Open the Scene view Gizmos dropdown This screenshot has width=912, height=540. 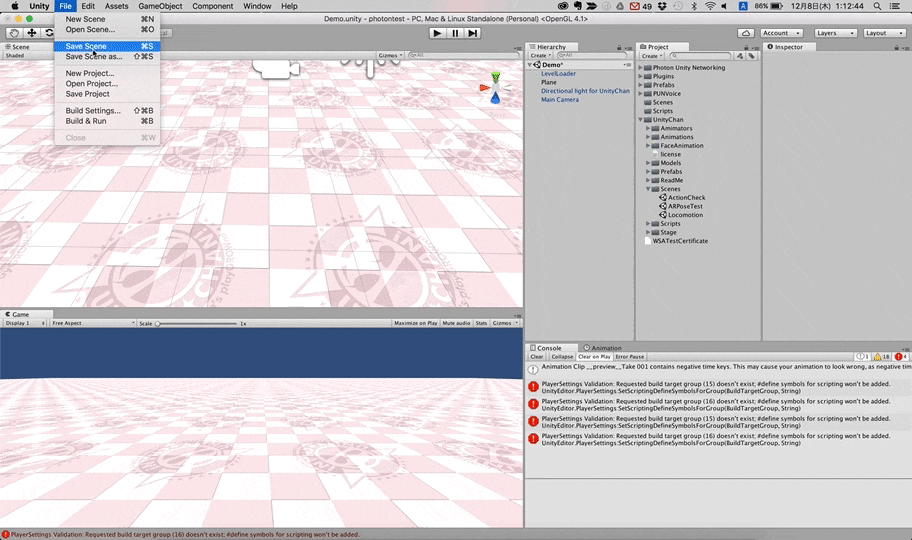coord(390,55)
